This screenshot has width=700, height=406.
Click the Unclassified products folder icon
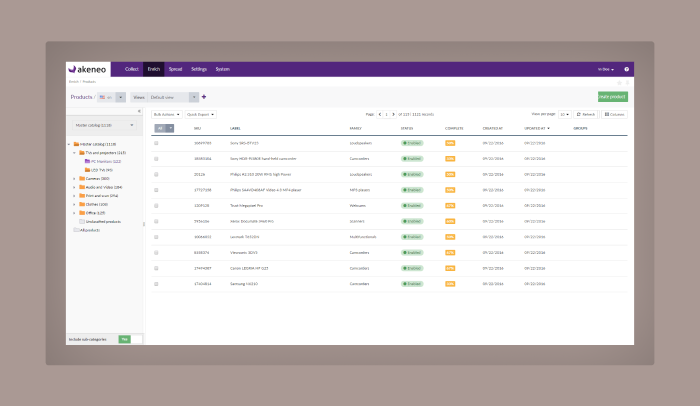point(82,221)
